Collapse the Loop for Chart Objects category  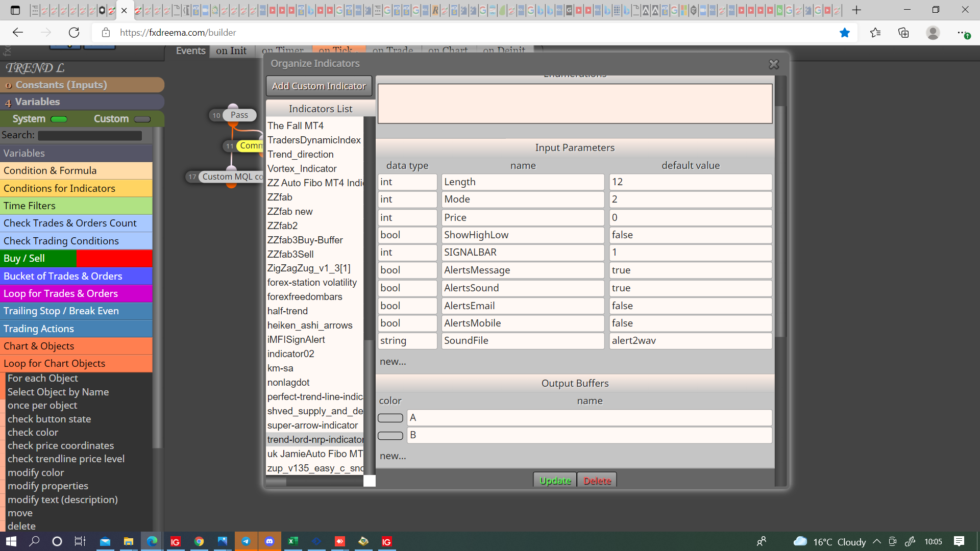click(76, 363)
